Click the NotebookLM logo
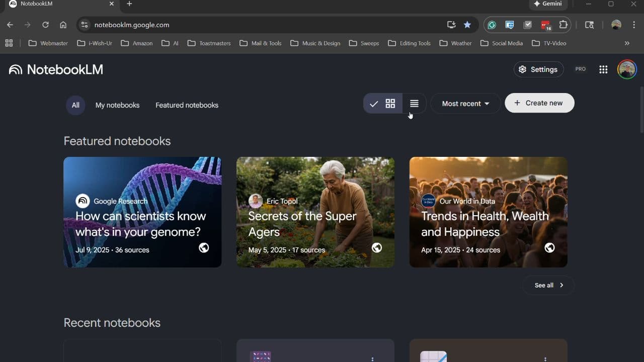 (x=55, y=69)
